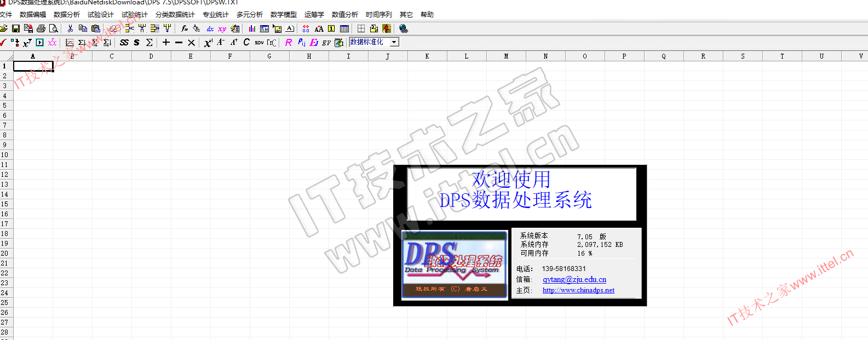Open the 数据编辑 menu

click(x=33, y=15)
